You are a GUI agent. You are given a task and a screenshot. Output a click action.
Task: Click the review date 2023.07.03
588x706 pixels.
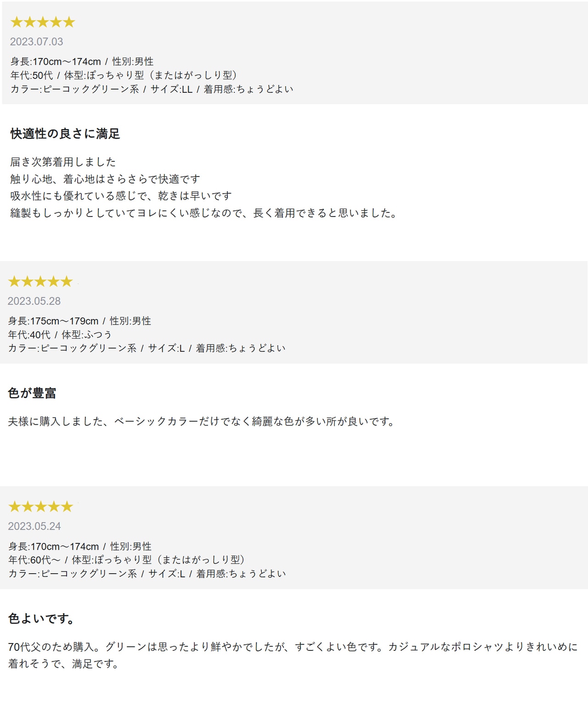[36, 42]
